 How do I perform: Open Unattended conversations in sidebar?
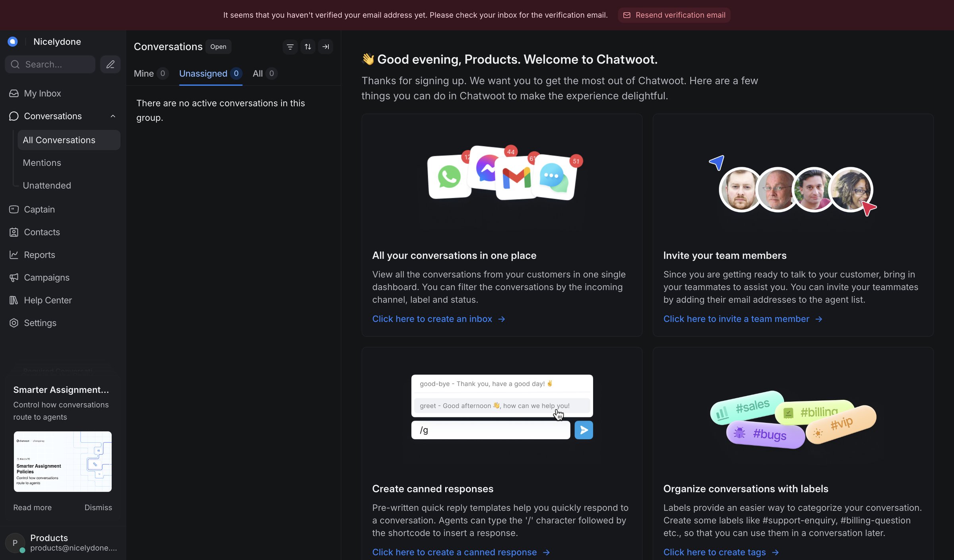47,185
